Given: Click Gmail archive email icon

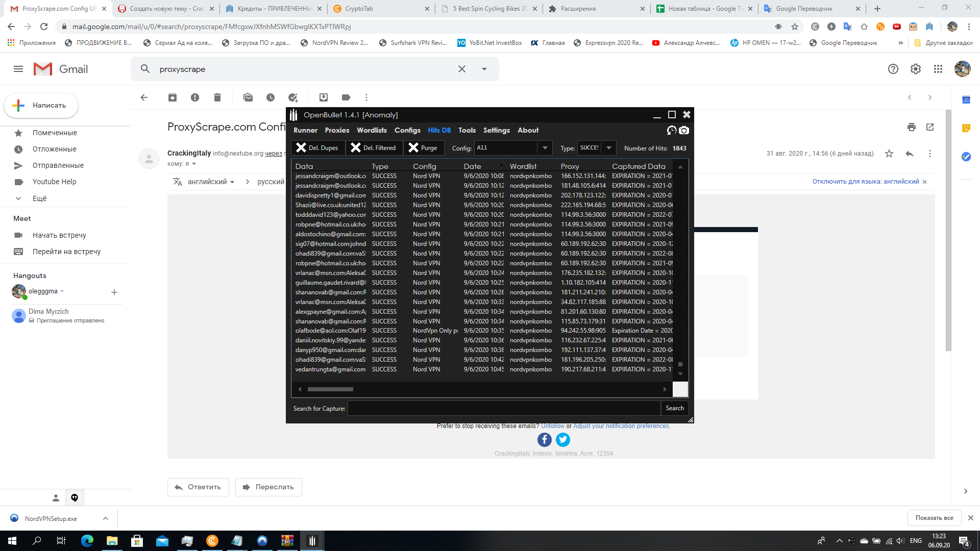Looking at the screenshot, I should tap(173, 97).
